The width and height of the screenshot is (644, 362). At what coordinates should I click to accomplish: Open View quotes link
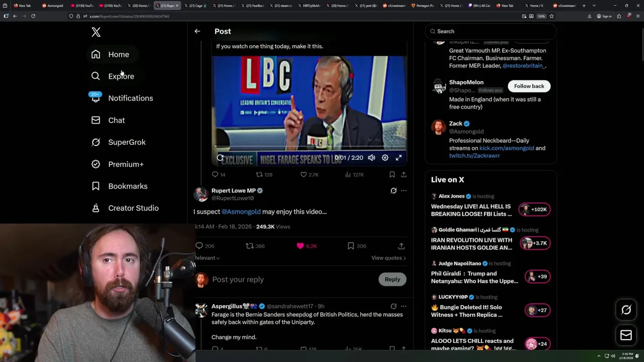388,258
